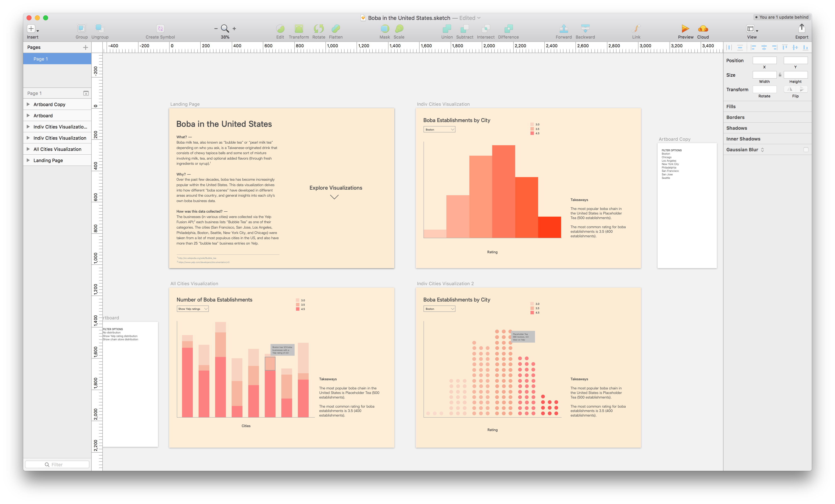Click the Link toolbar icon
The width and height of the screenshot is (835, 504).
636,28
